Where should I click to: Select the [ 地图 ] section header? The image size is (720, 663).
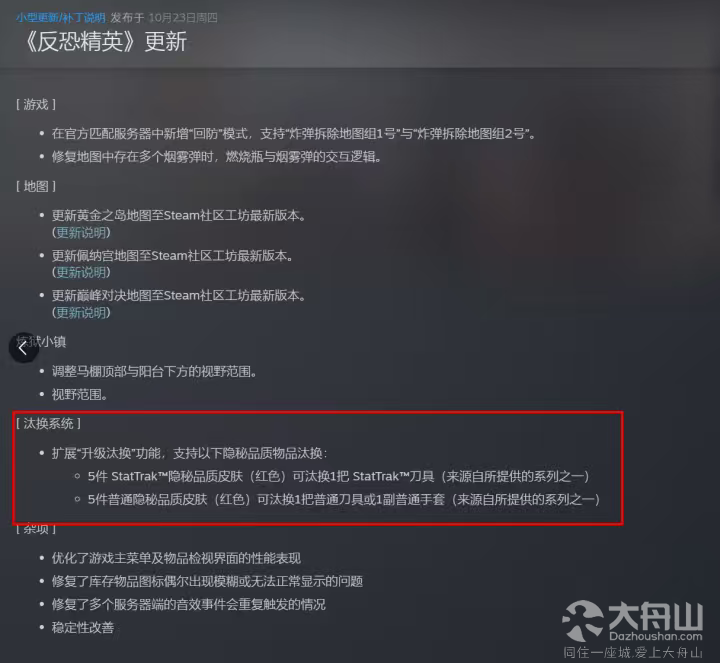pyautogui.click(x=36, y=186)
